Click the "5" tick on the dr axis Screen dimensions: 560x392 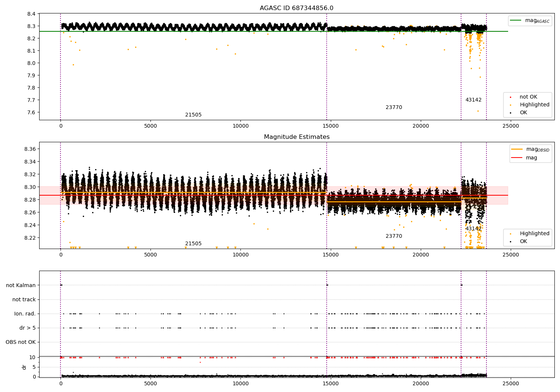[34, 367]
